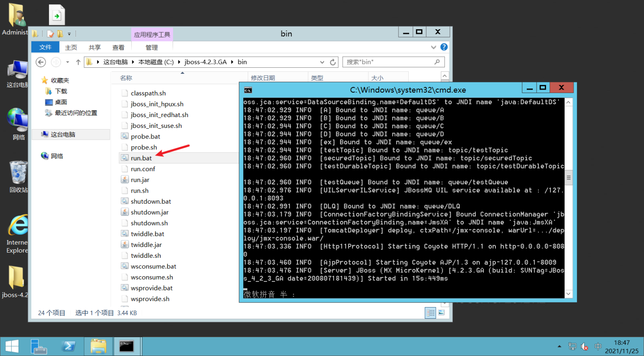Go forward using the Explorer forward arrow
Image resolution: width=644 pixels, height=356 pixels.
[56, 62]
